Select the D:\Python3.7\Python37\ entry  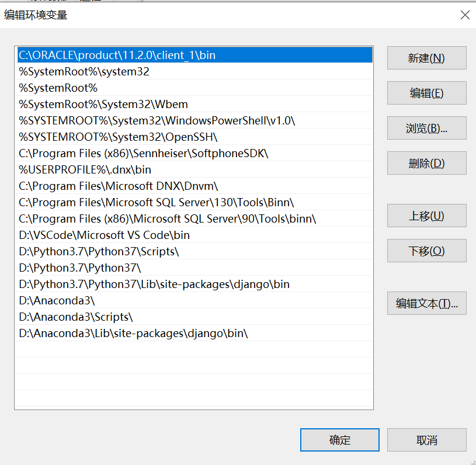point(195,268)
